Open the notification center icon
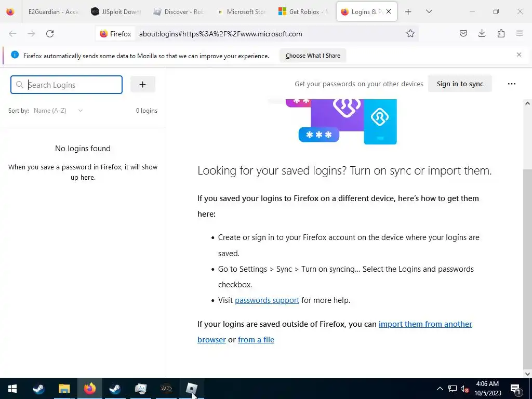This screenshot has height=399, width=532. pyautogui.click(x=516, y=389)
